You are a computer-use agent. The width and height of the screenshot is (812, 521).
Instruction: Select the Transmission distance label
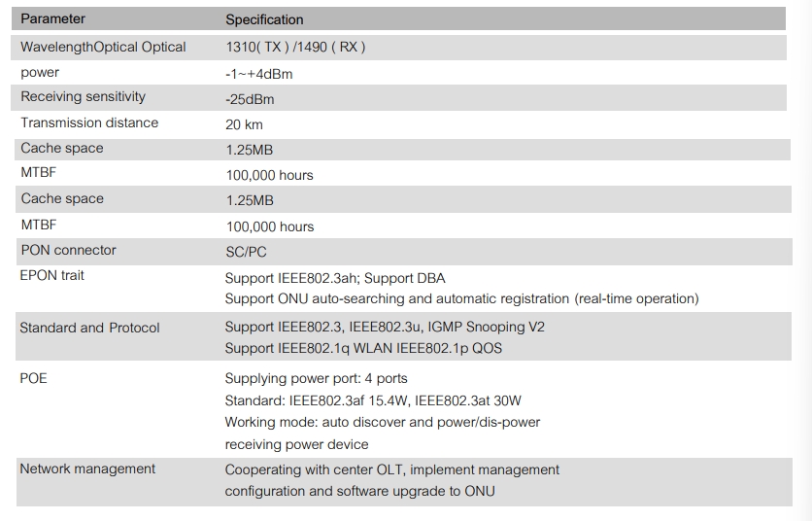pos(89,122)
